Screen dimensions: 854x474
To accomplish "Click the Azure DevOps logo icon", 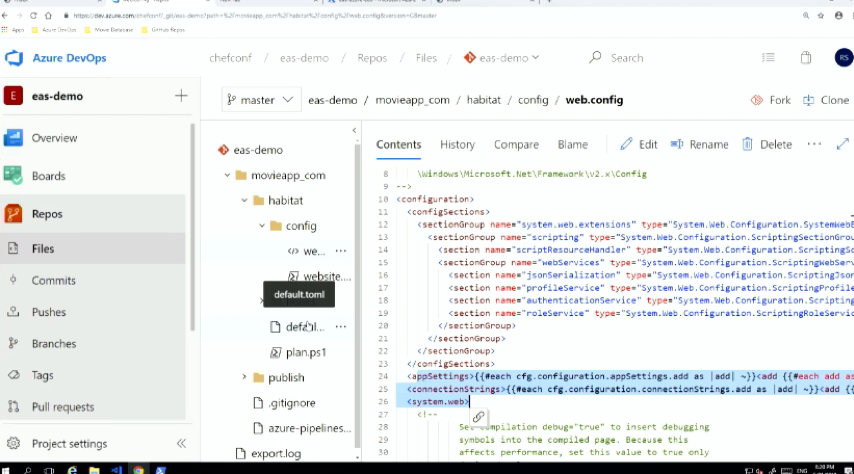I will [x=14, y=58].
